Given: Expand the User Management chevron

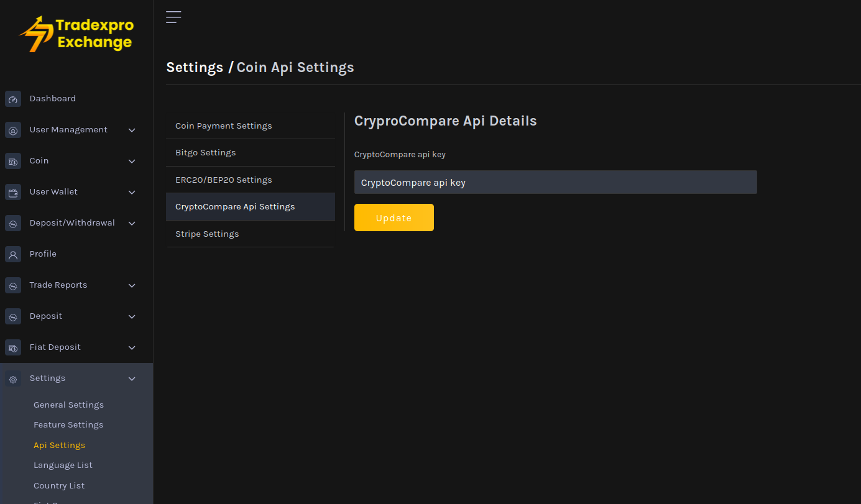Looking at the screenshot, I should coord(132,130).
